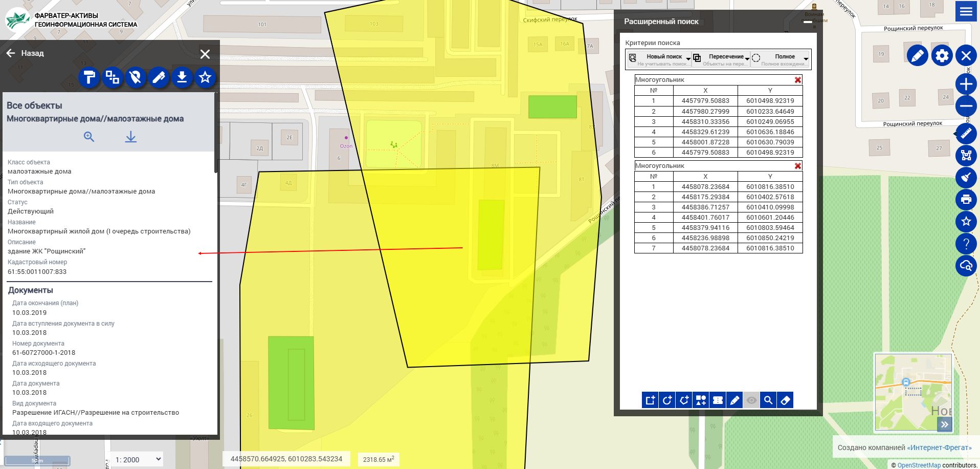Click the magnifier search icon in toolbar
The height and width of the screenshot is (469, 980).
(768, 400)
